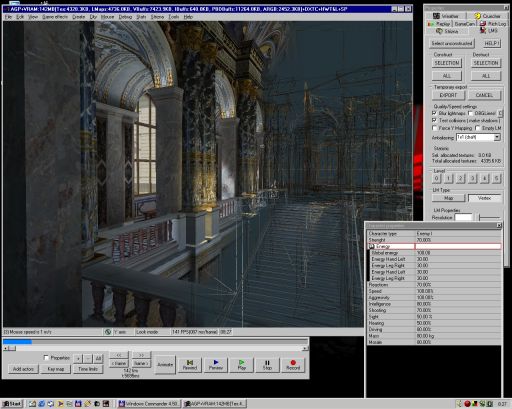512x409 pixels.
Task: Click the red Record button
Action: pyautogui.click(x=293, y=365)
